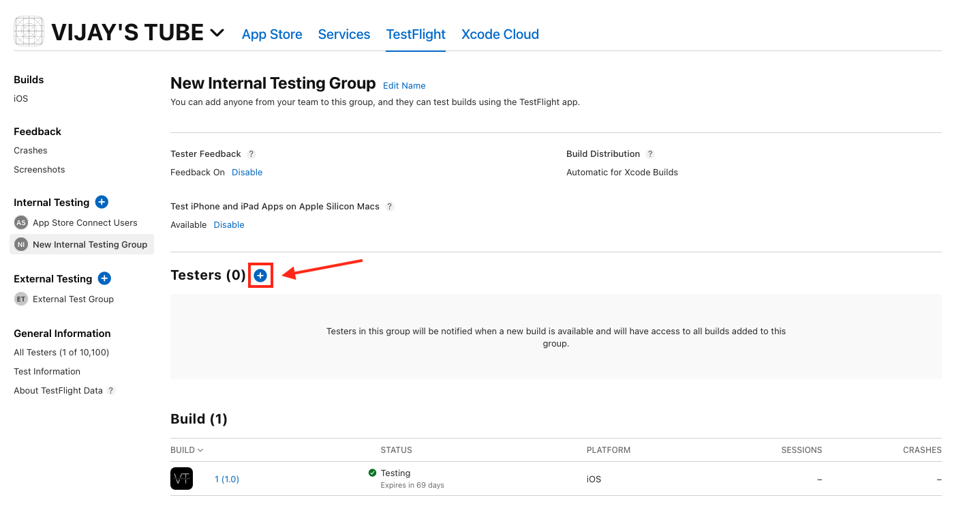
Task: Select the App Store Connect Users group
Action: (85, 222)
